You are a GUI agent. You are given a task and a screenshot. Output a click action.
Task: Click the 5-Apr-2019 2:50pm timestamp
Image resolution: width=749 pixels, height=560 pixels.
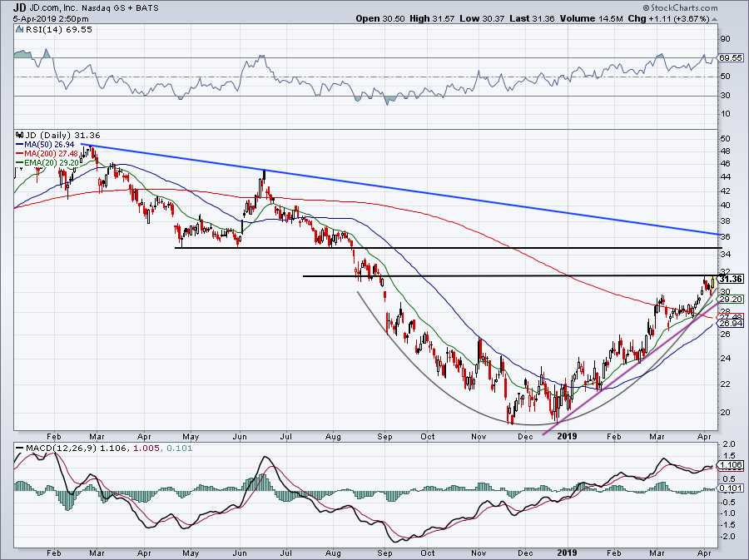pyautogui.click(x=51, y=19)
